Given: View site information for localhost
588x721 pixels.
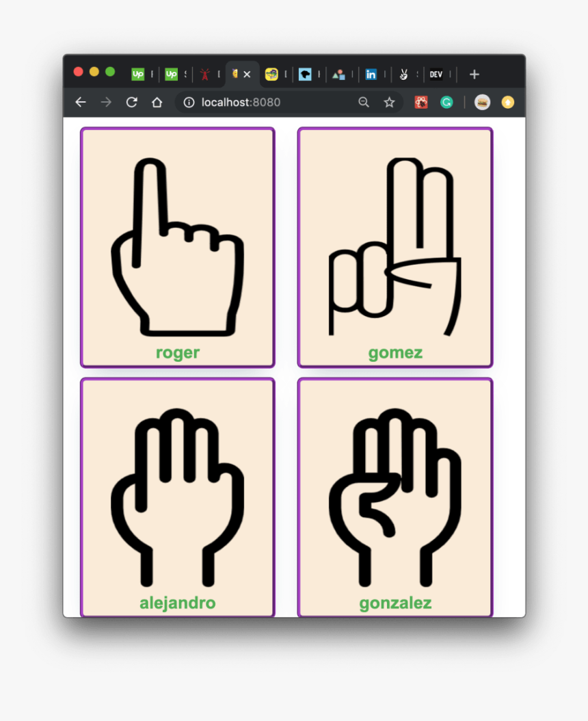Looking at the screenshot, I should [x=189, y=103].
